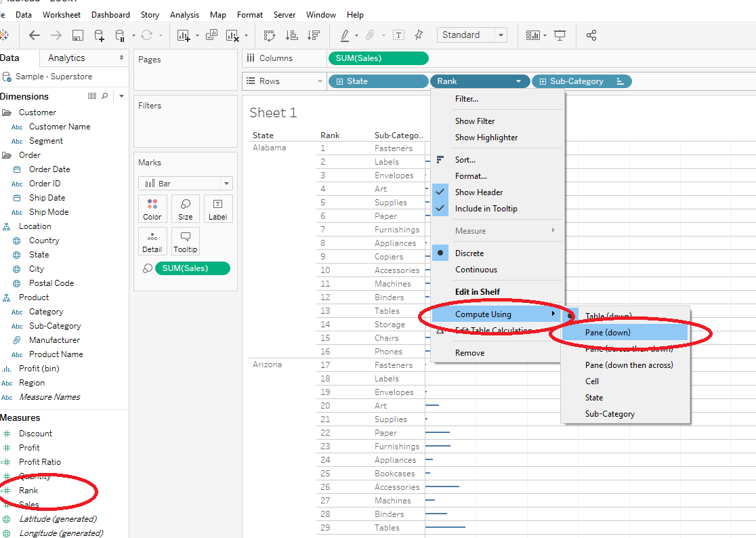The image size is (756, 538).
Task: Click the Tooltip property in the Marks card
Action: 185,241
